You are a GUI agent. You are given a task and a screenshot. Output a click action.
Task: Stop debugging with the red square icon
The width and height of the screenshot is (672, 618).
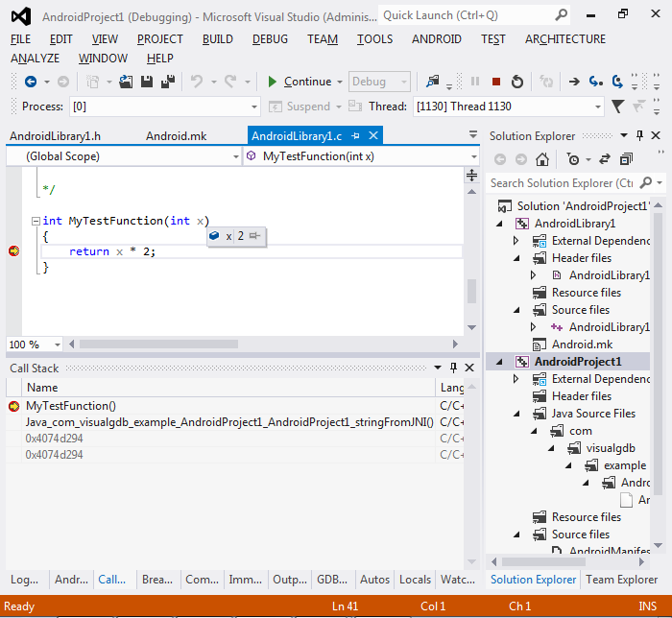coord(496,82)
